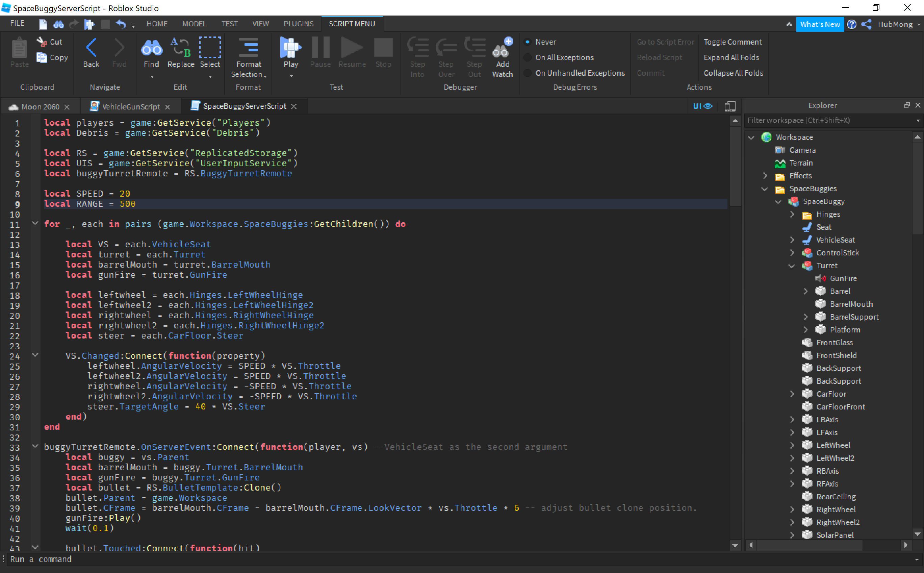924x573 pixels.
Task: Collapse the Turret tree node
Action: 791,266
